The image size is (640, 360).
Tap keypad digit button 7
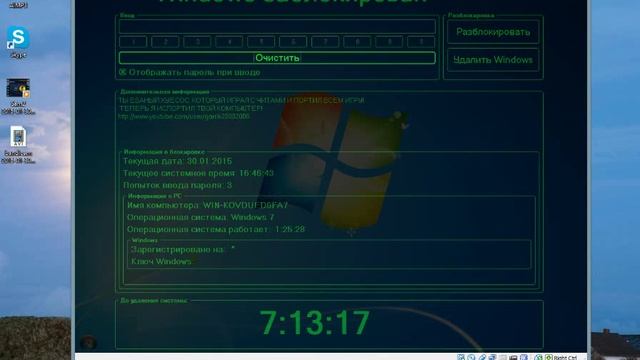325,42
